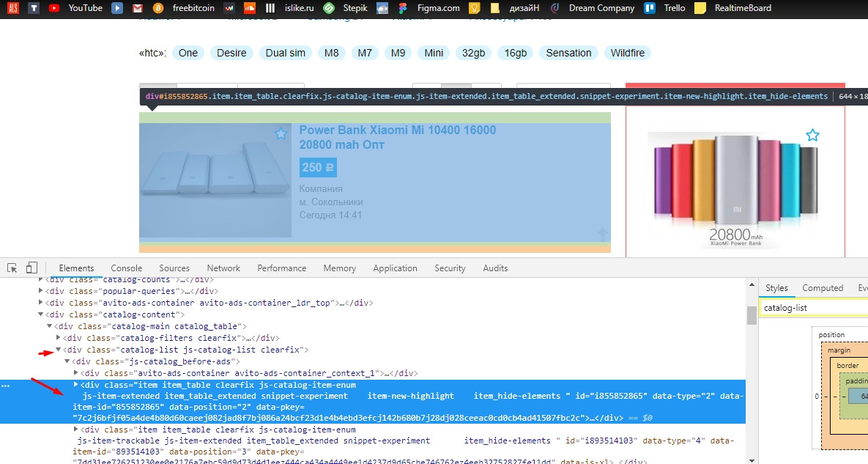Image resolution: width=868 pixels, height=464 pixels.
Task: Favorite the colorful power bank ad star
Action: point(812,135)
